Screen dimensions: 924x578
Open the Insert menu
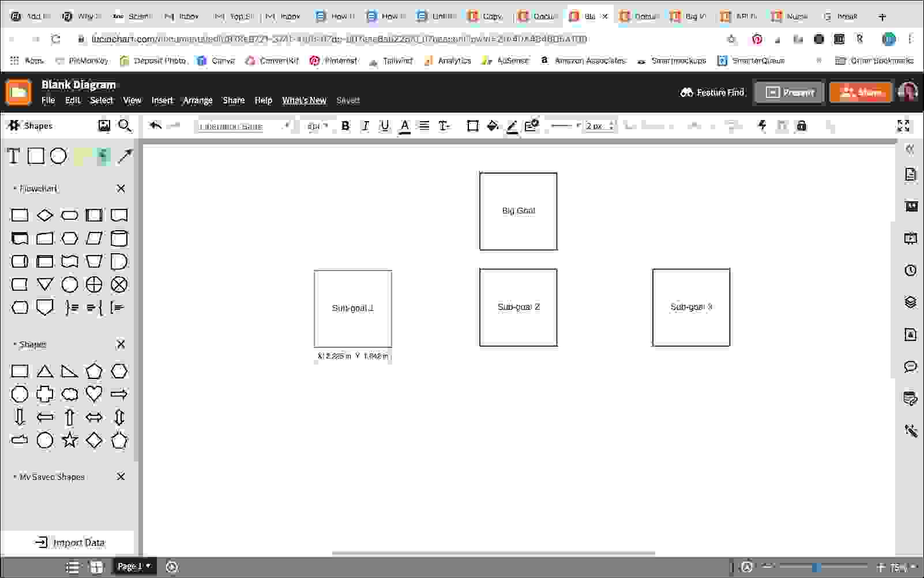(x=162, y=100)
